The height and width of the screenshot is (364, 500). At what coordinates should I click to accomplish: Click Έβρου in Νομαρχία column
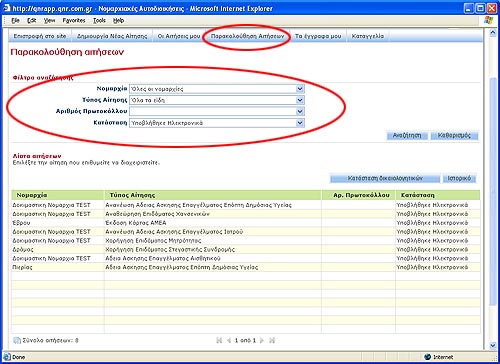[x=21, y=223]
